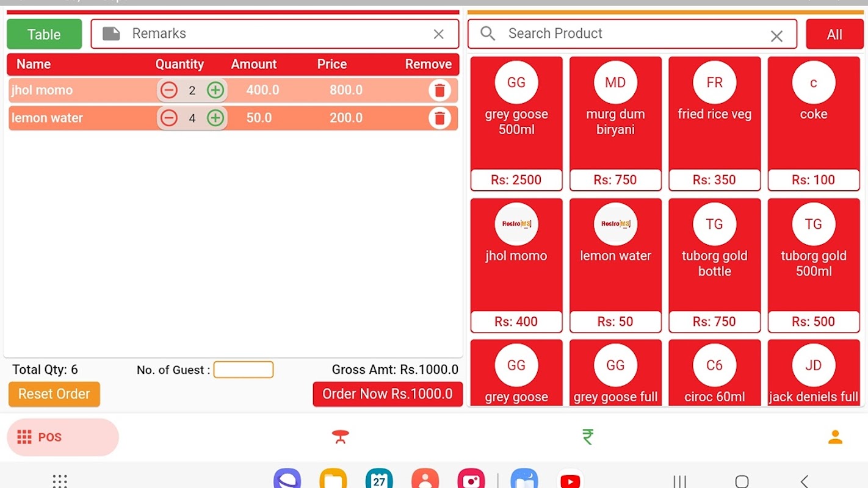Click the C6 avatar on ciroc 60ml card
The height and width of the screenshot is (488, 868).
tap(715, 365)
